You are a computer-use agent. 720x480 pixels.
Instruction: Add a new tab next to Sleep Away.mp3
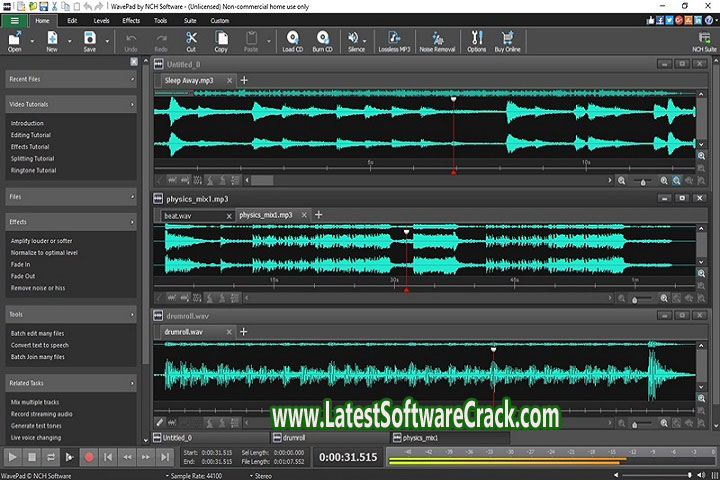[x=244, y=80]
